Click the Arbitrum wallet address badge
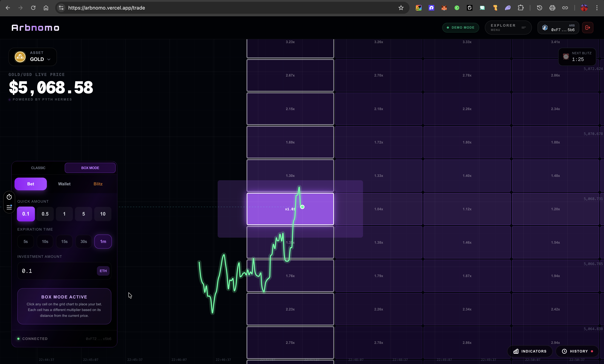This screenshot has height=364, width=604. (558, 28)
